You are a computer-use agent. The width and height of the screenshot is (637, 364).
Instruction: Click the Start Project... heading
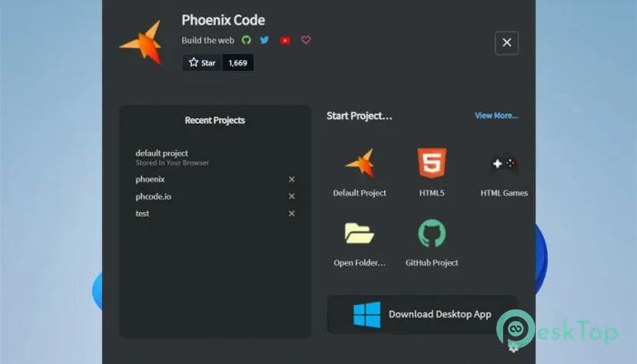(359, 116)
